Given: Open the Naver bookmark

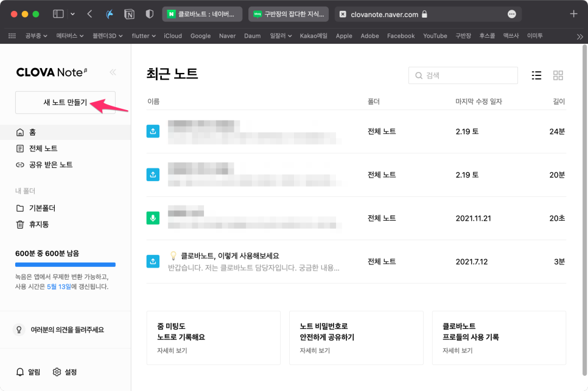Looking at the screenshot, I should pyautogui.click(x=227, y=36).
